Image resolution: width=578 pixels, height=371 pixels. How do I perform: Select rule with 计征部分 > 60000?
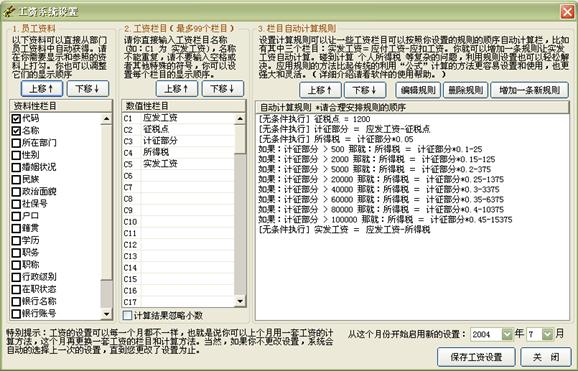coord(381,200)
